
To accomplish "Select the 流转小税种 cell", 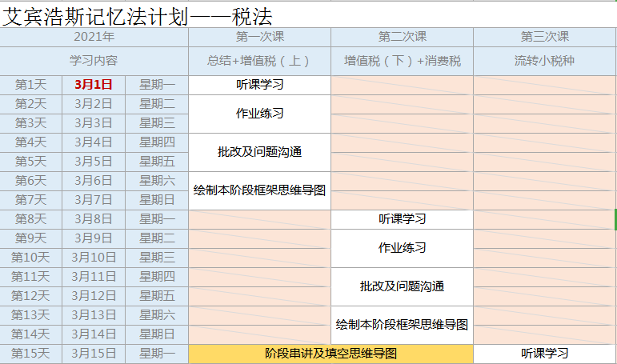I will [x=544, y=61].
